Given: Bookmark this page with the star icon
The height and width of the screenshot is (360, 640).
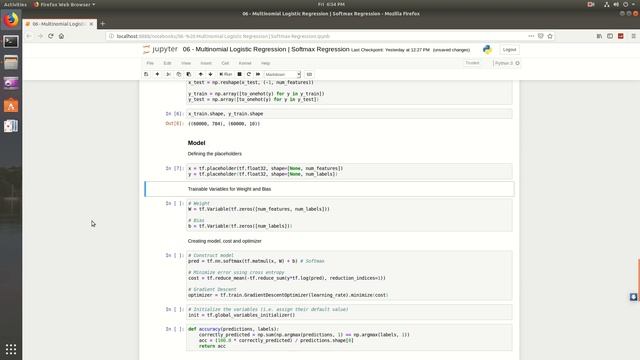Looking at the screenshot, I should pyautogui.click(x=550, y=36).
